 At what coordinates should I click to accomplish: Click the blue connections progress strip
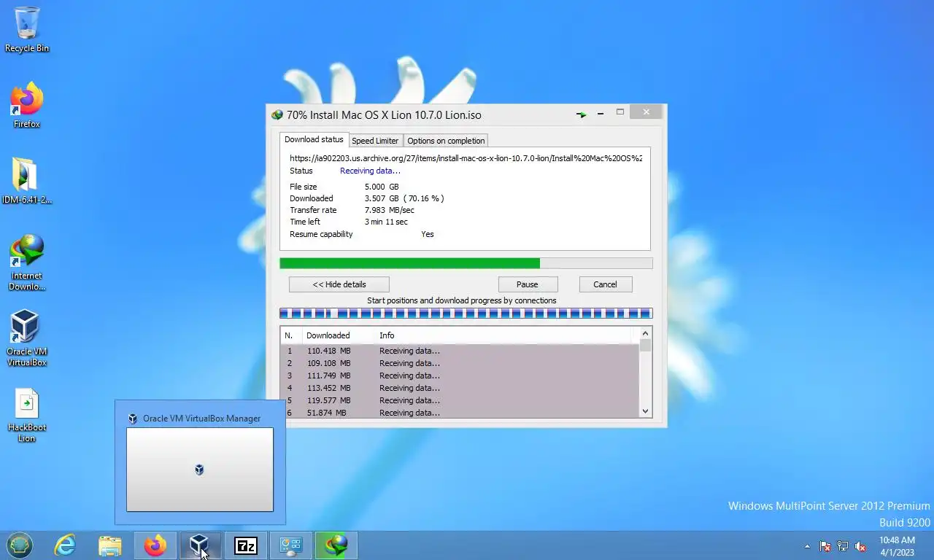466,314
